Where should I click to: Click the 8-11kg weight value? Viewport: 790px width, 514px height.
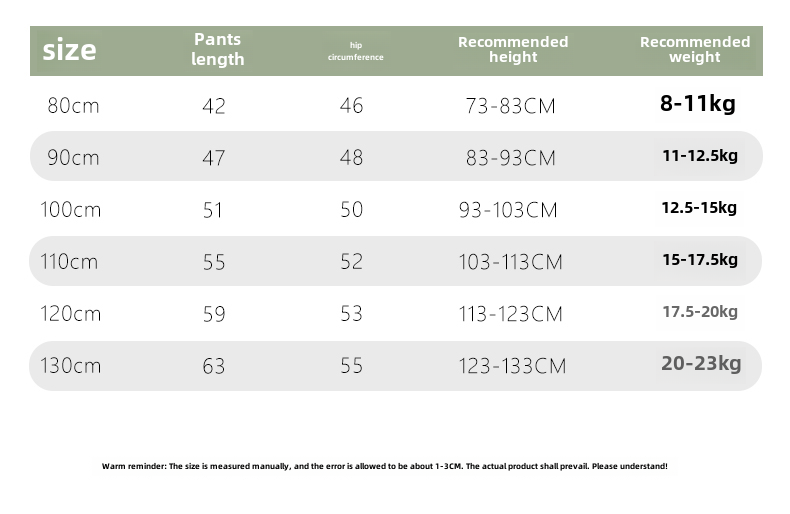tap(698, 104)
